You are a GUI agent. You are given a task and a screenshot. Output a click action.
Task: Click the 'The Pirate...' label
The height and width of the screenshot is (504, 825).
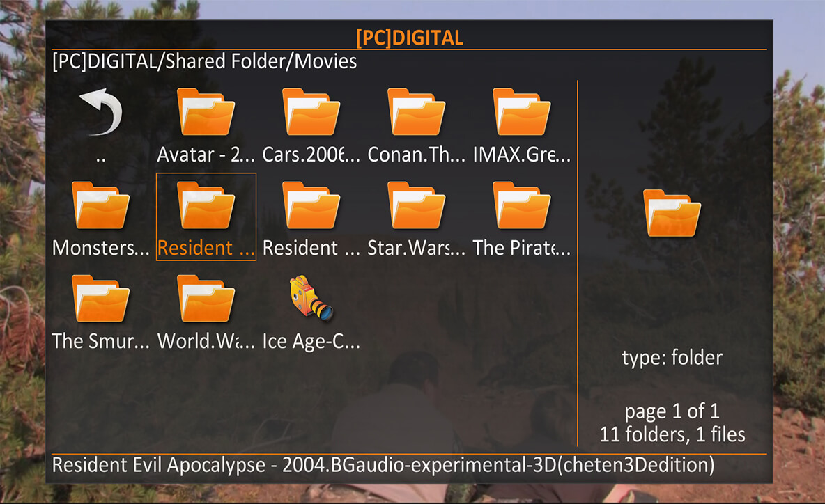[521, 248]
